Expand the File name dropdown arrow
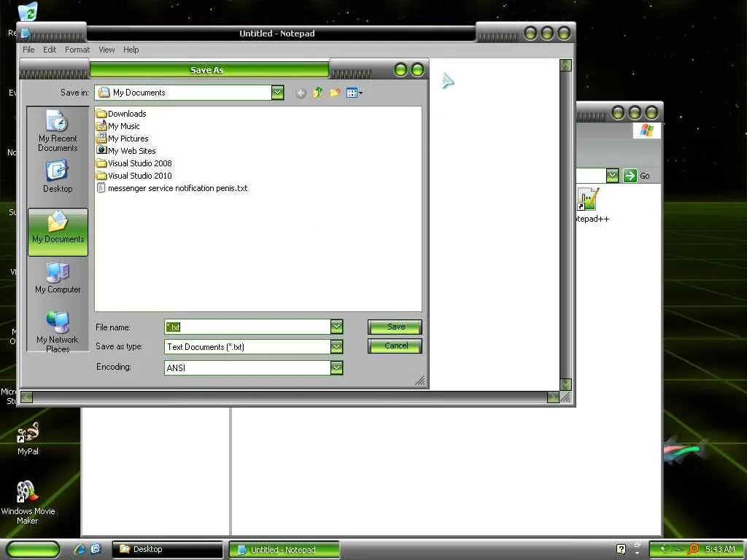 point(337,327)
